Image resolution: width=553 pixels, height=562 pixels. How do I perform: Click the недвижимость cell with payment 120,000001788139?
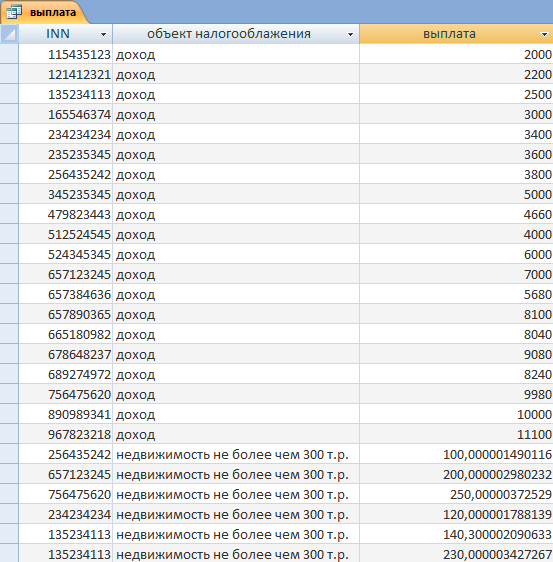(x=236, y=514)
